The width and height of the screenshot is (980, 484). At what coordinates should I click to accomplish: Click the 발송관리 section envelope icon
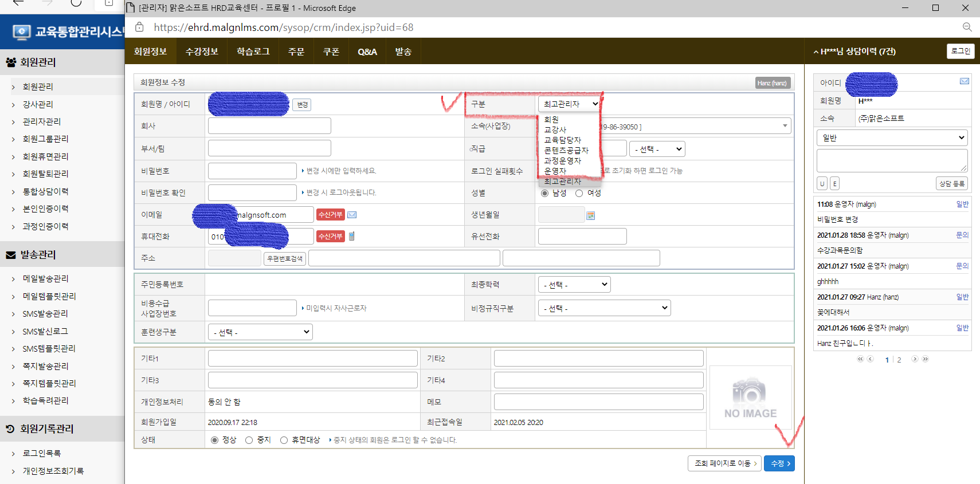[x=11, y=255]
